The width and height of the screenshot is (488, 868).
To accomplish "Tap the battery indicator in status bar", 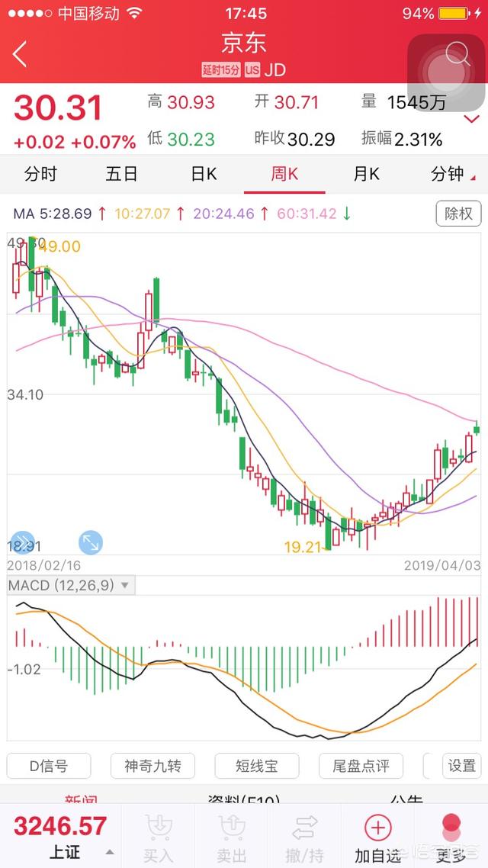I will pos(453,13).
